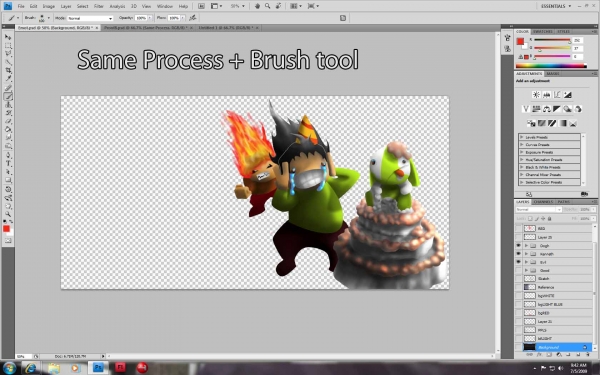Click the layer style fx icon

point(539,355)
